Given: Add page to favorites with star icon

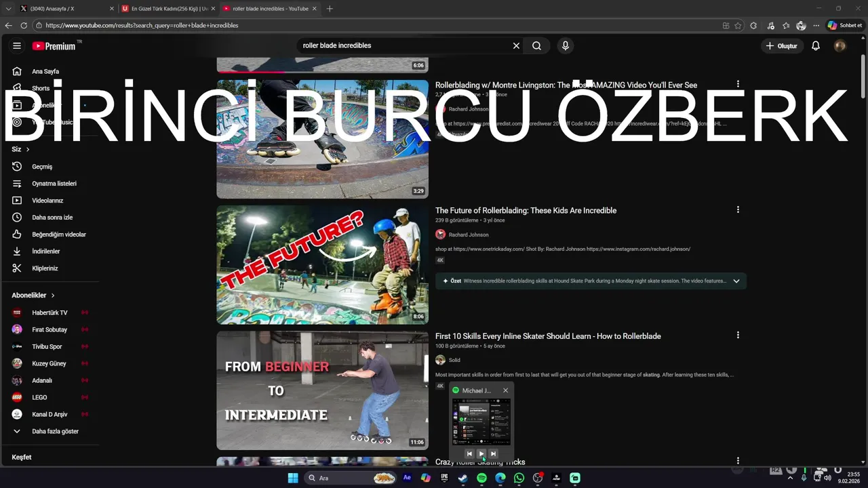Looking at the screenshot, I should click(x=738, y=25).
